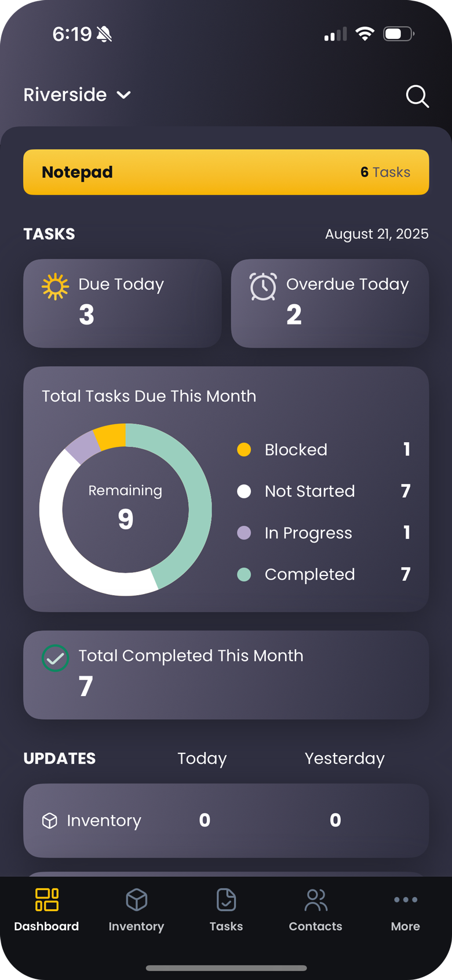Tap the search magnifier icon
This screenshot has width=452, height=980.
417,96
